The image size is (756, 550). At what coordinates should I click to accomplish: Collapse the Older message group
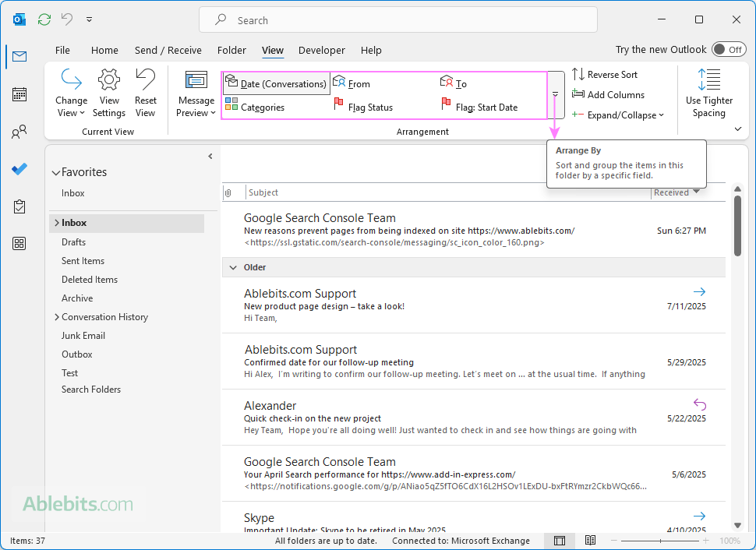[232, 267]
